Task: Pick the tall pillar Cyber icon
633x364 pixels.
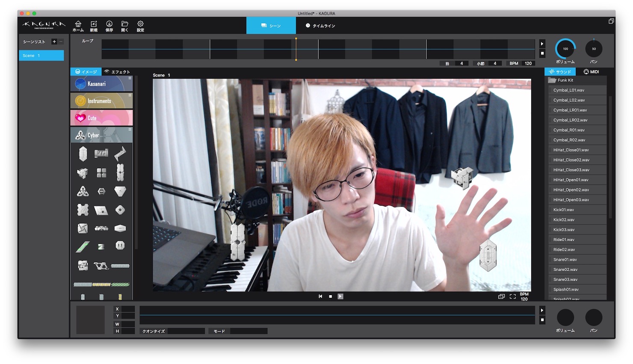Action: pyautogui.click(x=120, y=172)
